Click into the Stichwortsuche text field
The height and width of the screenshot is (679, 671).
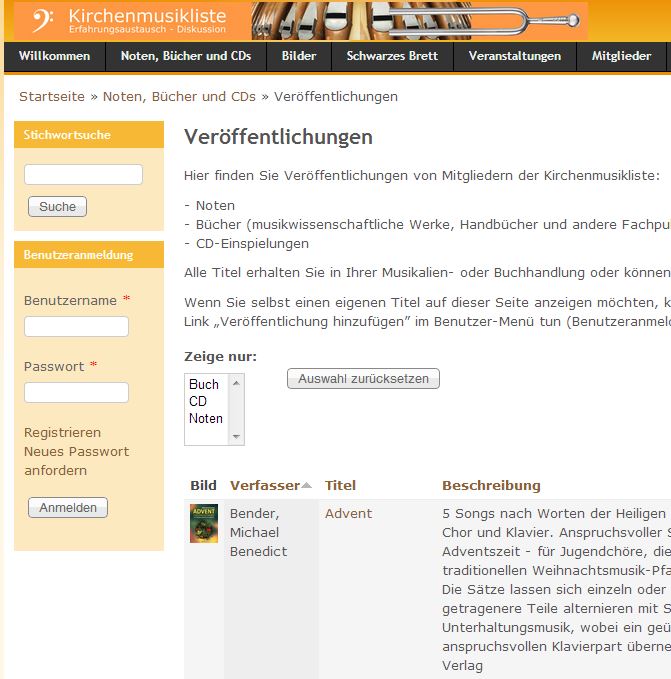[83, 175]
